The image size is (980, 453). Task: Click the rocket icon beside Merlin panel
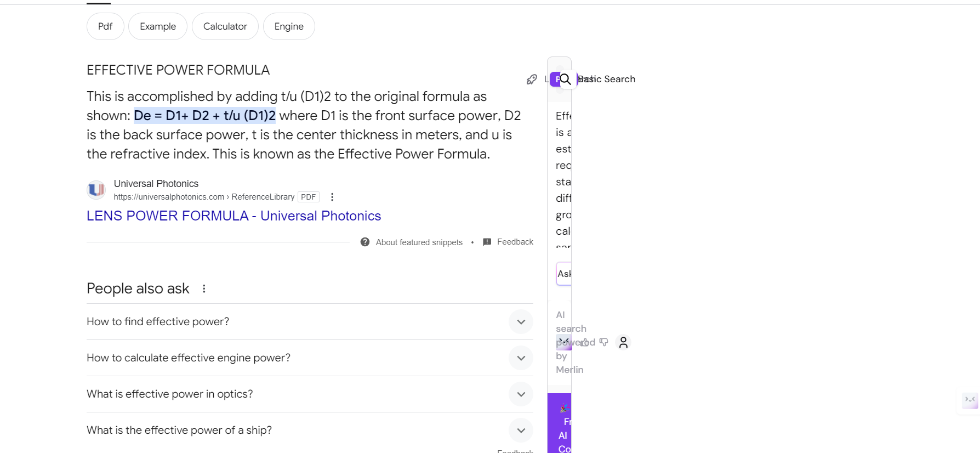pos(532,80)
